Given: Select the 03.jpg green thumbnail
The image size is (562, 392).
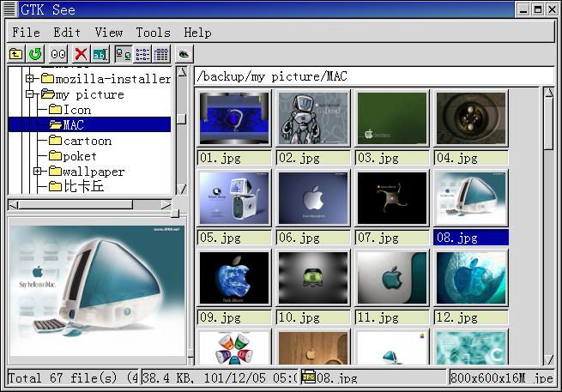Looking at the screenshot, I should (x=392, y=118).
